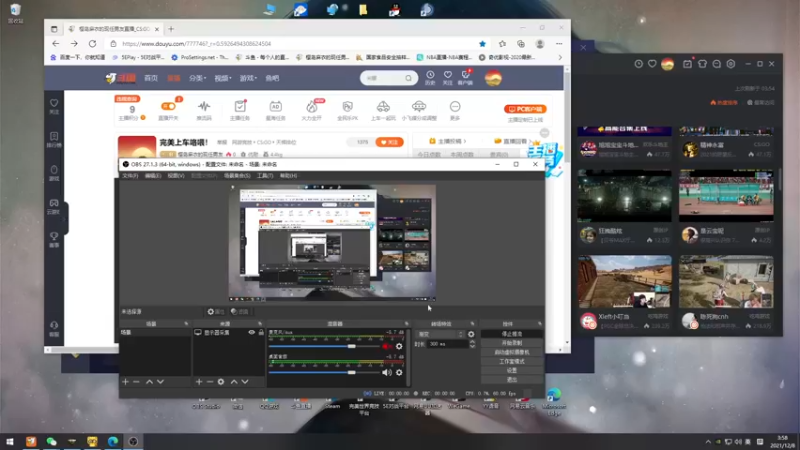Click the orange PC客户端 button on Douyu

525,109
